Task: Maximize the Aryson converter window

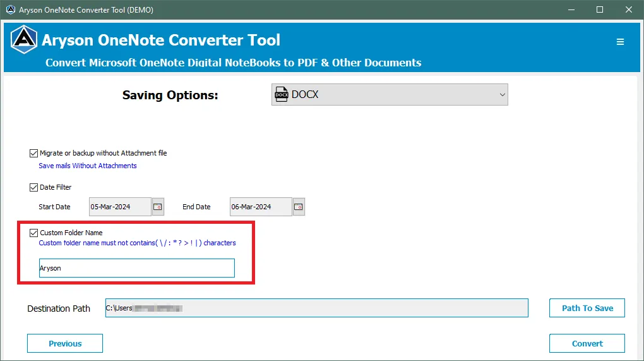Action: 600,9
